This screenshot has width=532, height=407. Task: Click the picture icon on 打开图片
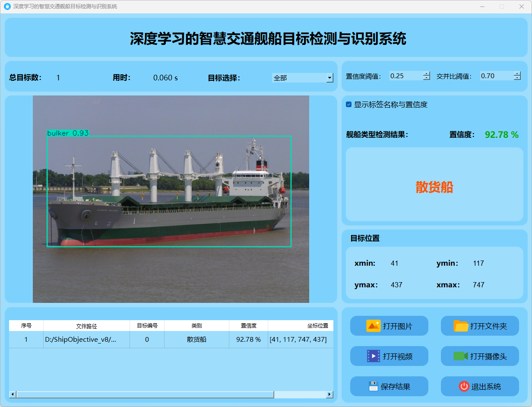pyautogui.click(x=373, y=326)
